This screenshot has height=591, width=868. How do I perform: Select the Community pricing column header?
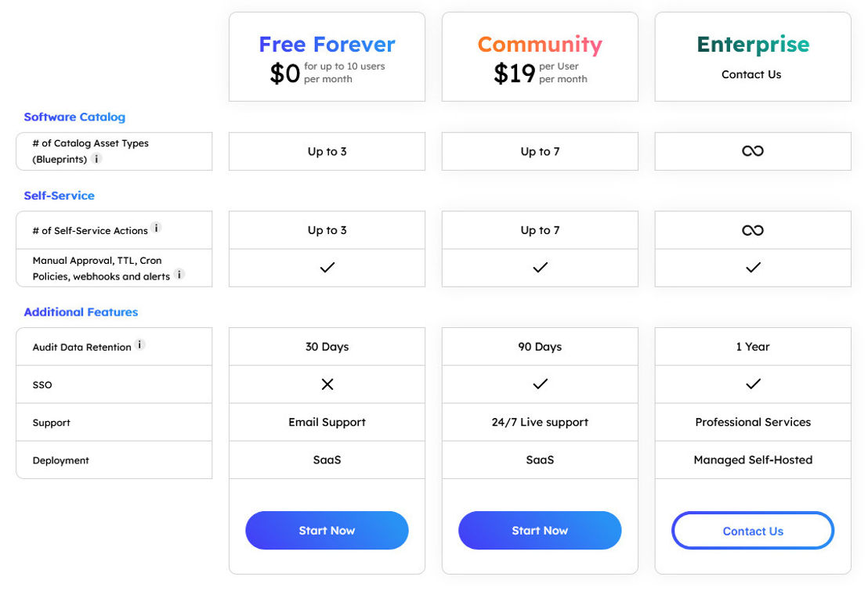(540, 56)
